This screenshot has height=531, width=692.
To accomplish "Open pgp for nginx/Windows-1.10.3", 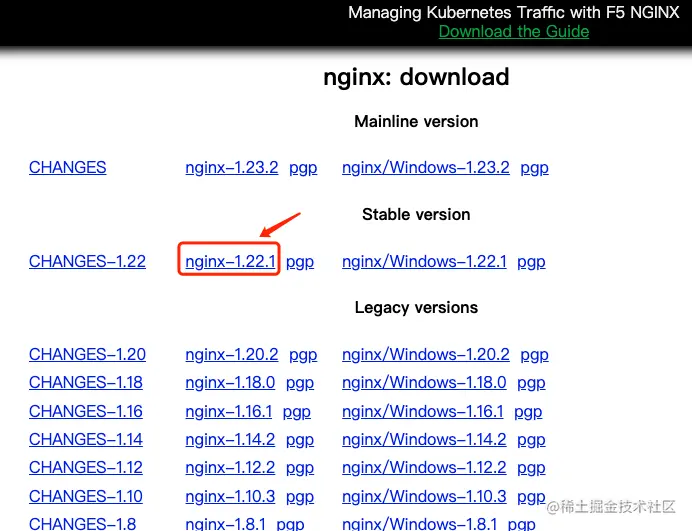I will [531, 498].
